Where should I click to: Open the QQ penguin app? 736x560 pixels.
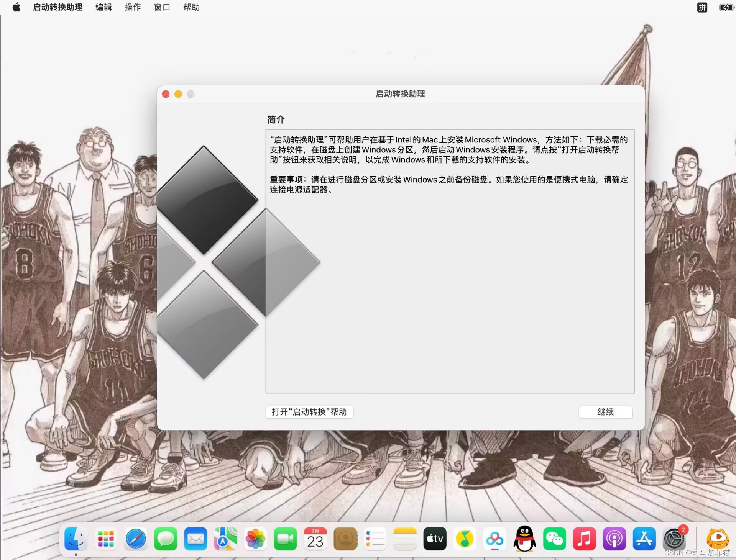(x=524, y=539)
